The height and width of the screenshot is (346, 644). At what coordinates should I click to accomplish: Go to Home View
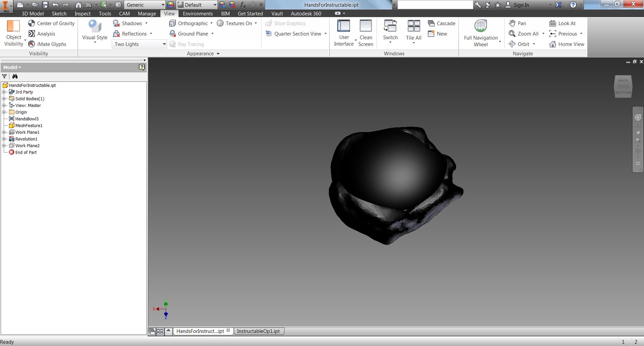567,44
